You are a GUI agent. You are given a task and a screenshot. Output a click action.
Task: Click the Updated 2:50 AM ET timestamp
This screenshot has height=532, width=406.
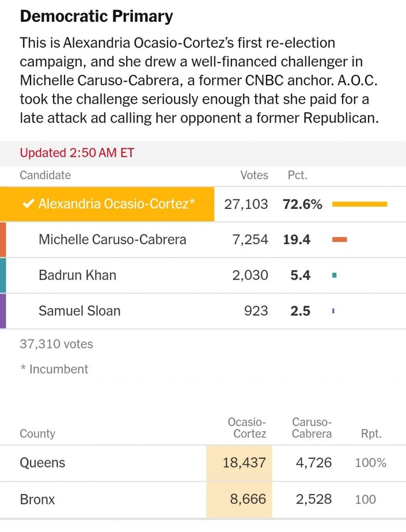77,153
